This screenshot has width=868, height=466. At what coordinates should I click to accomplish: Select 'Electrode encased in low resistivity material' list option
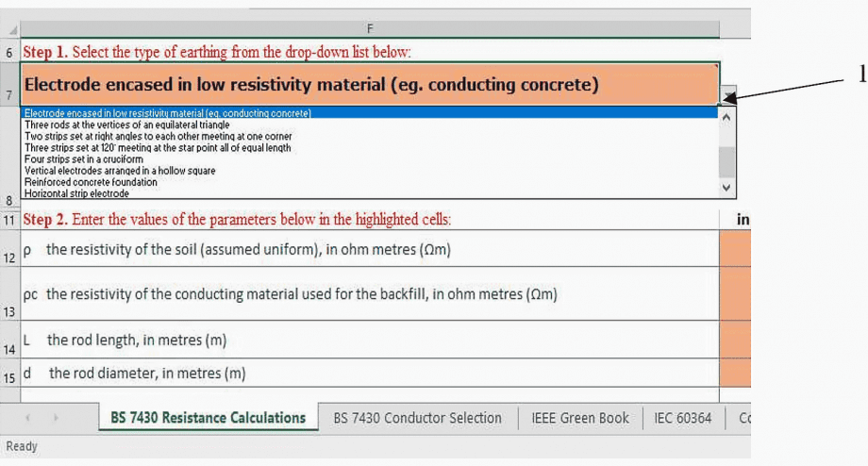[370, 113]
